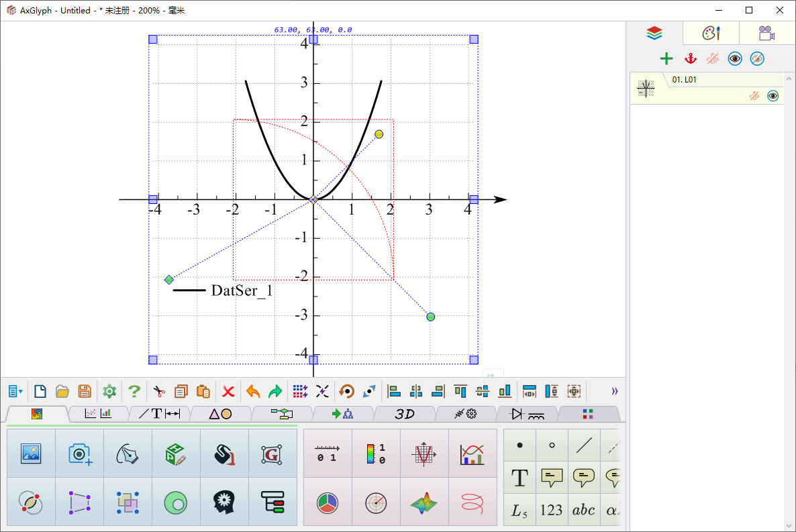Toggle the anchor lock on layer L01
Image resolution: width=796 pixels, height=532 pixels.
click(x=754, y=96)
